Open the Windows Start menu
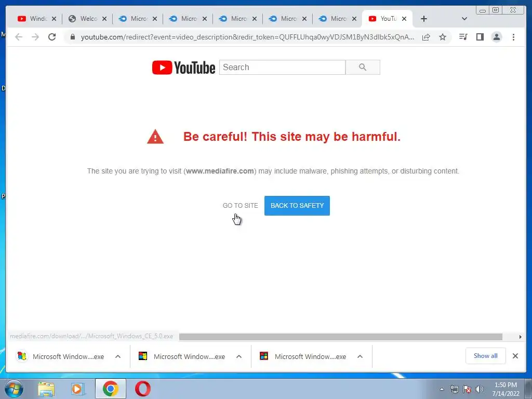 point(14,389)
